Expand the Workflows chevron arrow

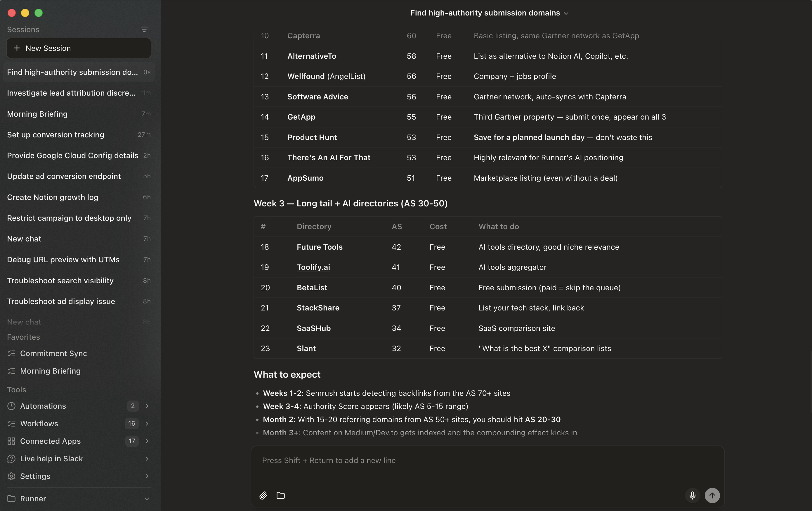click(x=147, y=423)
